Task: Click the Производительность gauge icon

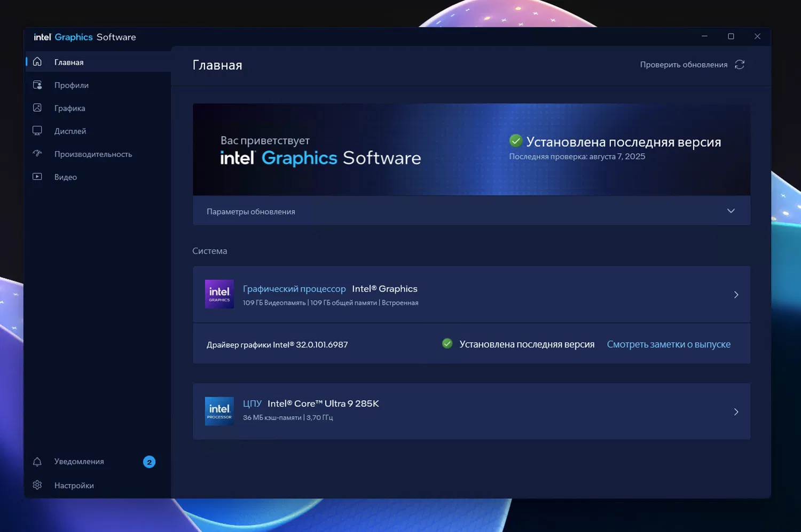Action: (37, 154)
